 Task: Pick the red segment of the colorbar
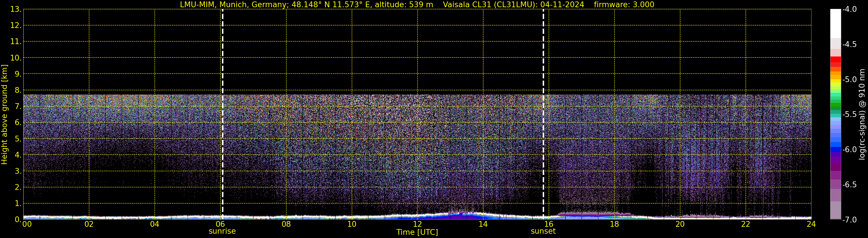[x=836, y=60]
